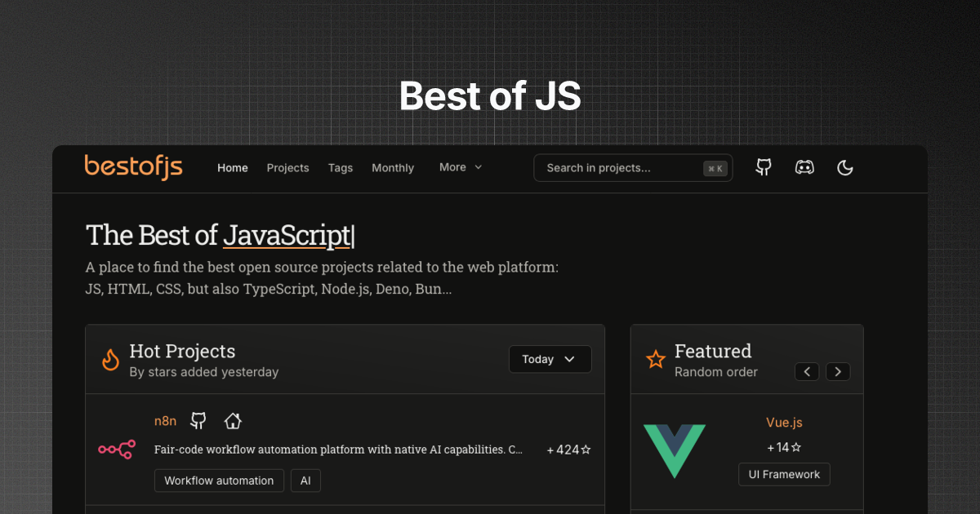Click The Best of JavaScript heading
980x514 pixels.
(x=220, y=235)
